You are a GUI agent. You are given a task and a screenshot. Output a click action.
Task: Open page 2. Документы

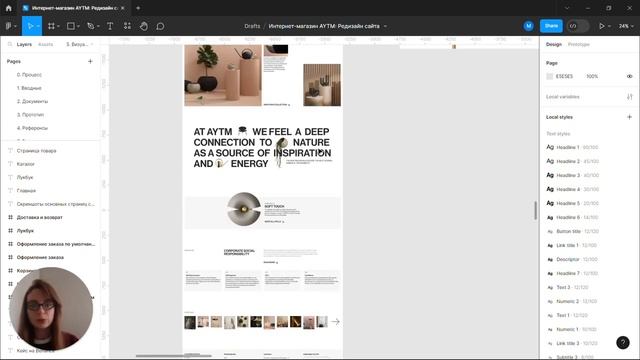32,101
